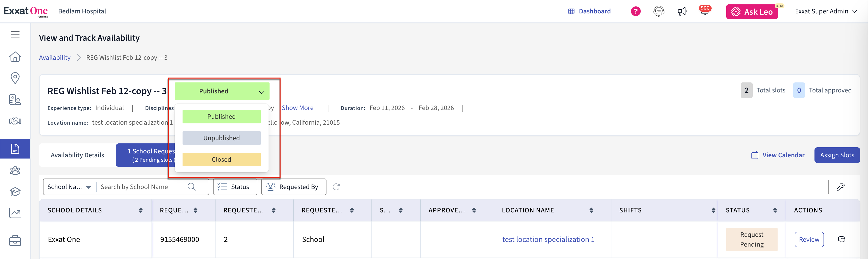Click the refresh icon beside Requested By
Viewport: 868px width, 259px height.
pos(336,187)
